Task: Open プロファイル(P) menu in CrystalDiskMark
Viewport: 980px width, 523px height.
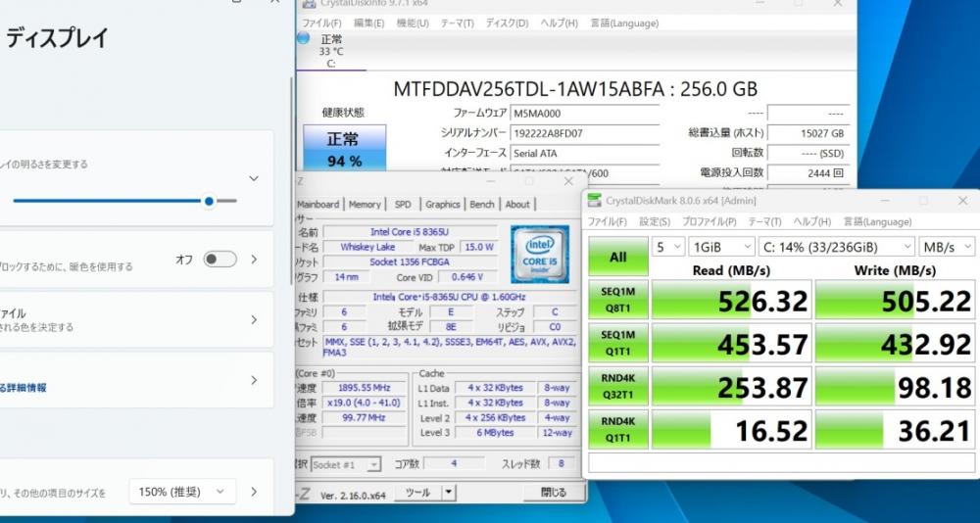Action: point(709,221)
